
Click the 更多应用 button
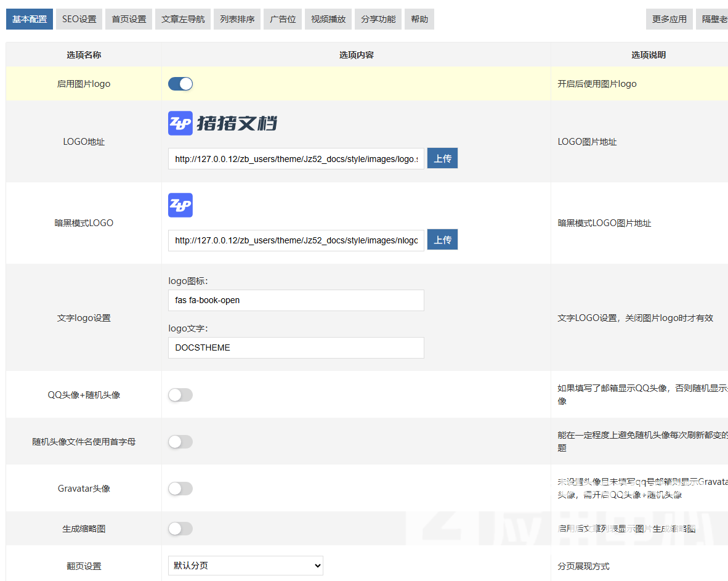point(669,19)
